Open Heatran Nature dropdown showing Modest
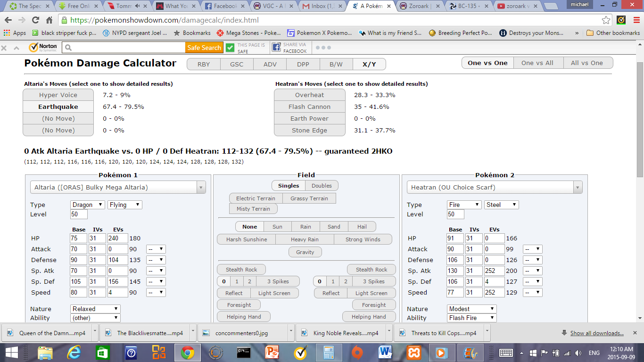Screen dimensions: 644x362 coord(472,309)
